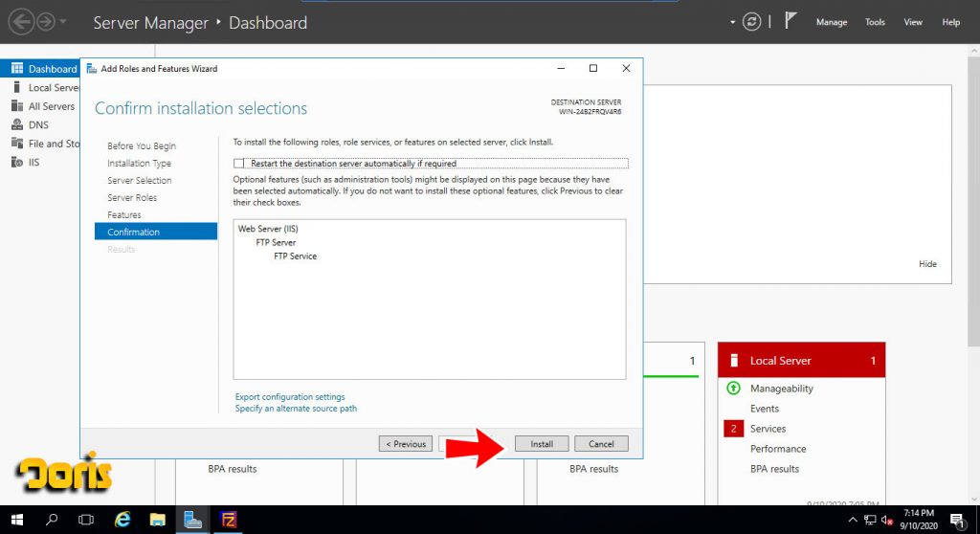Screen dimensions: 980x534
Task: Go to the Installation Type step
Action: point(139,164)
